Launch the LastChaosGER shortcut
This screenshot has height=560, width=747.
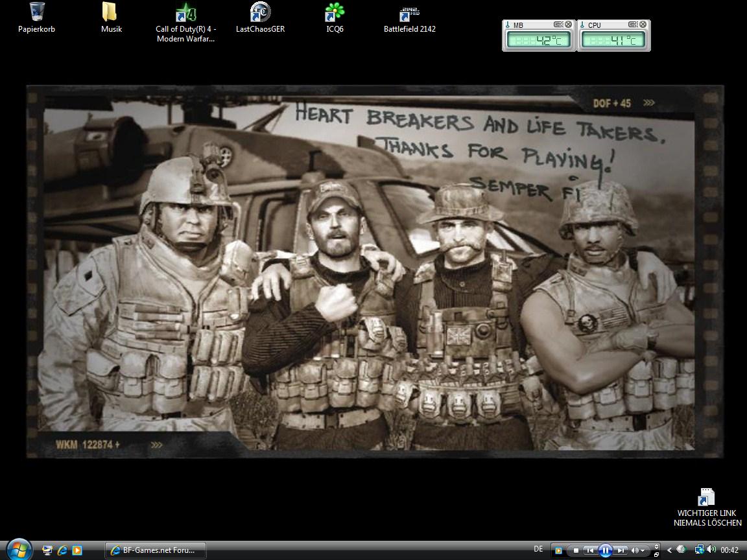tap(260, 18)
